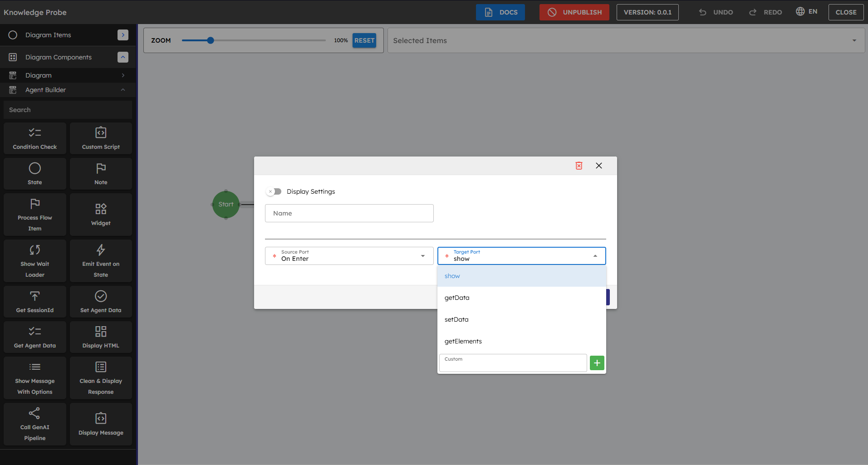This screenshot has height=465, width=868.
Task: Select getElements option in dropdown
Action: [463, 341]
